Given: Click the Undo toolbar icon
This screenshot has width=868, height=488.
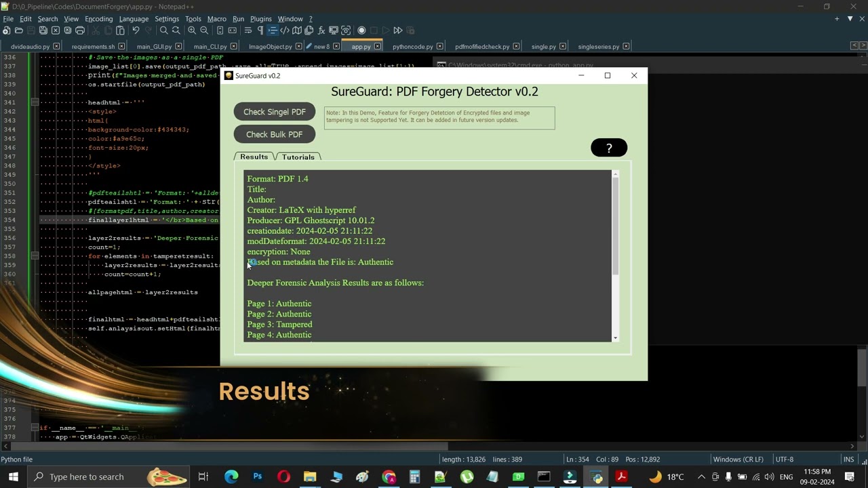Looking at the screenshot, I should tap(136, 30).
